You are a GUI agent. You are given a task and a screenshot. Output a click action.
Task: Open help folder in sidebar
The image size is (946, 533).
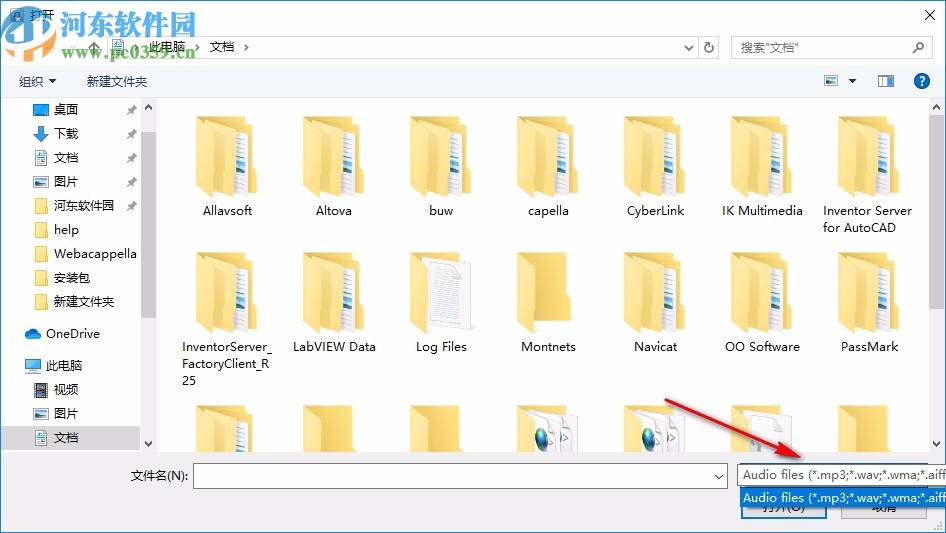tap(66, 230)
